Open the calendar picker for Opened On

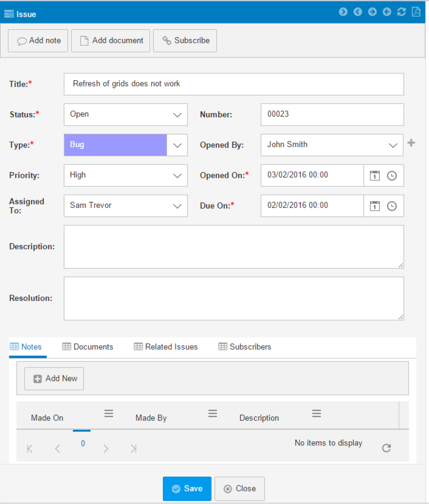point(374,175)
